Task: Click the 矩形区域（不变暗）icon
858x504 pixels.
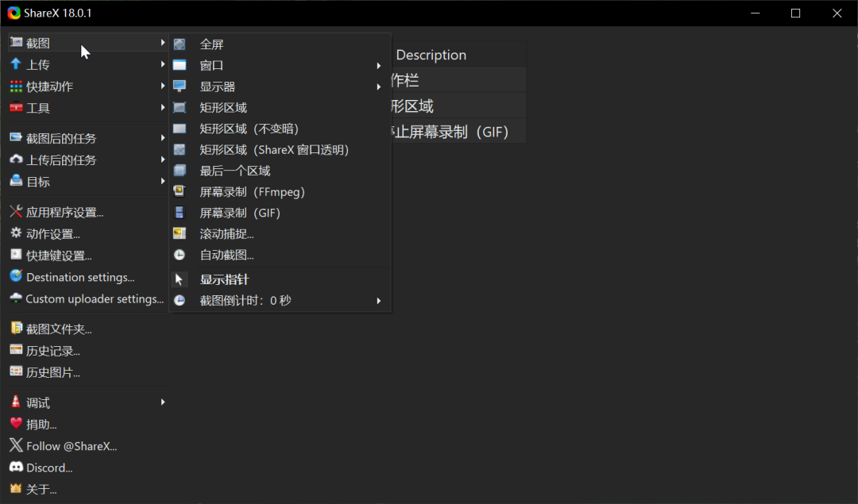Action: [x=180, y=129]
